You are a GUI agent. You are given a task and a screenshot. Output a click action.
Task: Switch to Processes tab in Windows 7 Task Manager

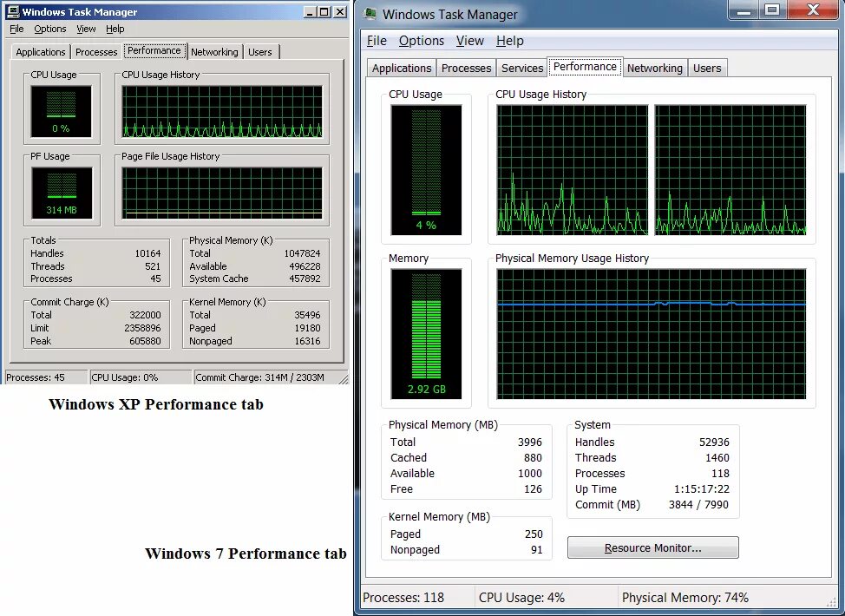pyautogui.click(x=466, y=69)
